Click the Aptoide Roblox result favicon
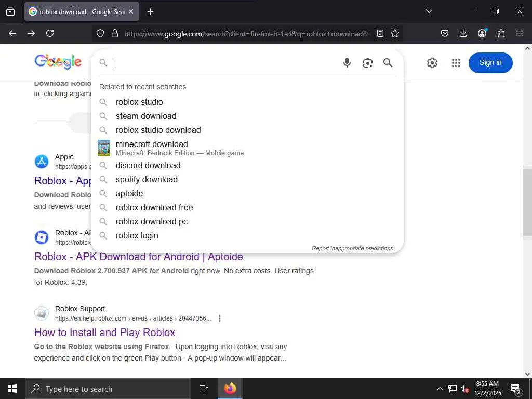 coord(42,237)
